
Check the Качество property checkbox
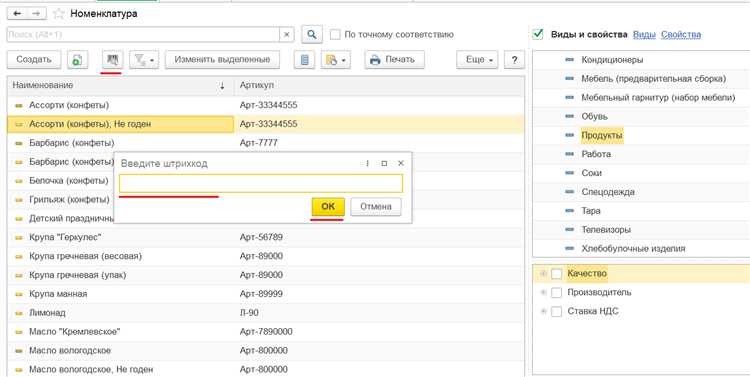tap(556, 274)
